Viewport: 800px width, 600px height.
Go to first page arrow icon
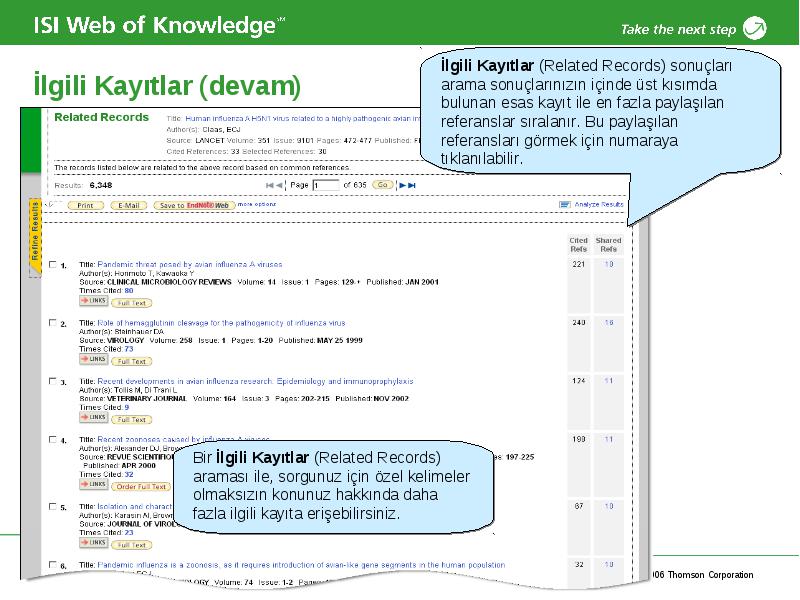[x=270, y=185]
